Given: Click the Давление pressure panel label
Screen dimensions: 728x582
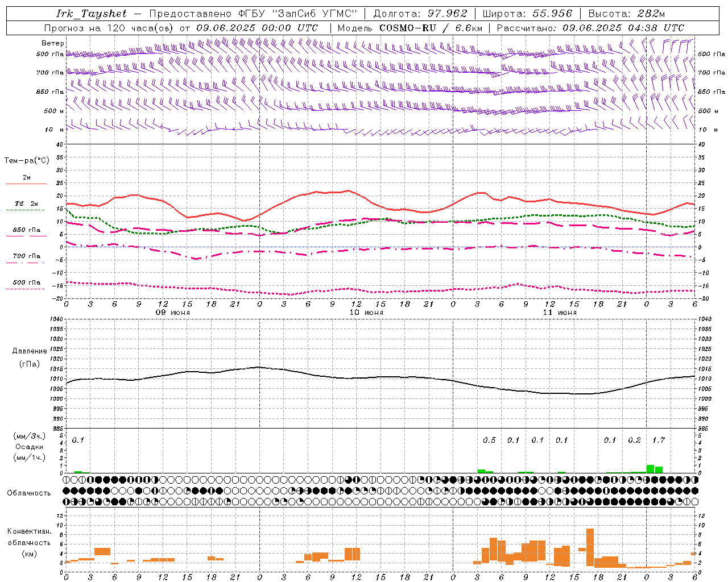Looking at the screenshot, I should [x=29, y=351].
